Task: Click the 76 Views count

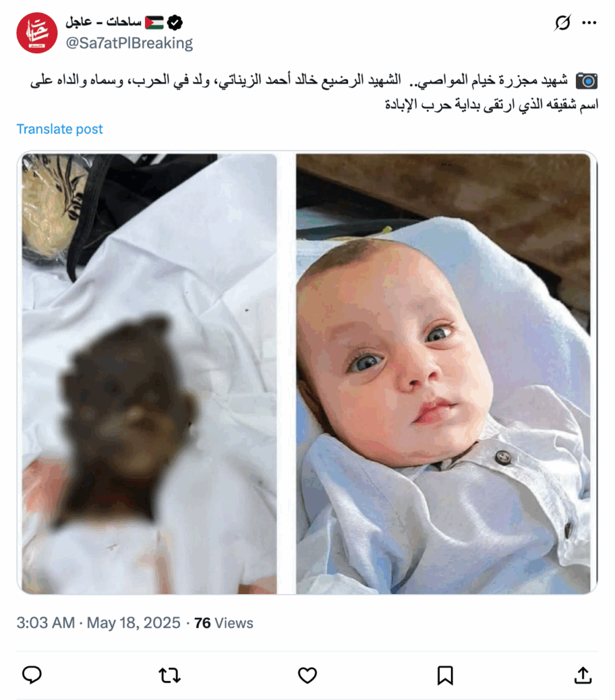Action: click(223, 623)
